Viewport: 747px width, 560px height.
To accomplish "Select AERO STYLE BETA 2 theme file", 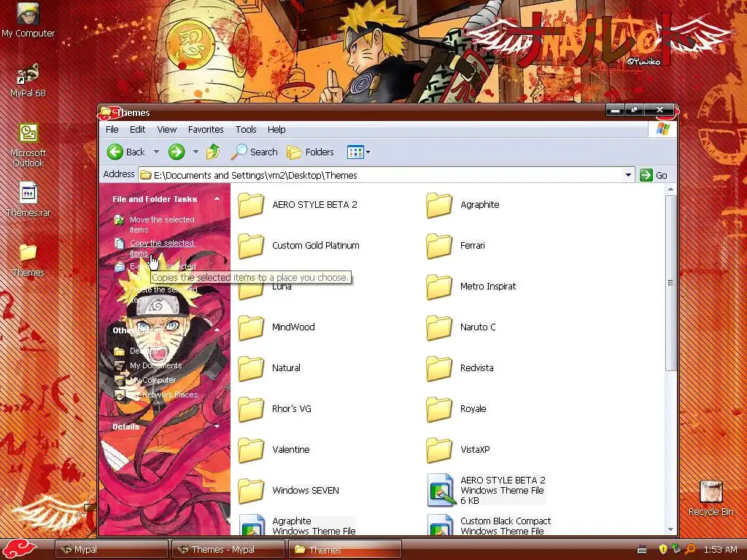I will tap(487, 491).
